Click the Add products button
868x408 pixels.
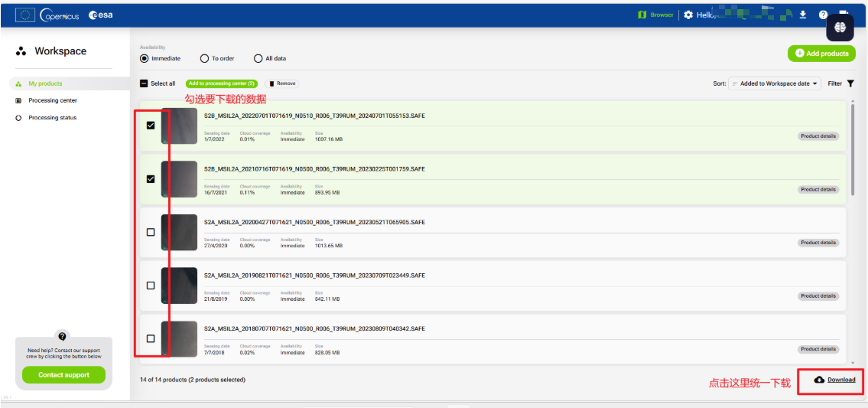(821, 54)
